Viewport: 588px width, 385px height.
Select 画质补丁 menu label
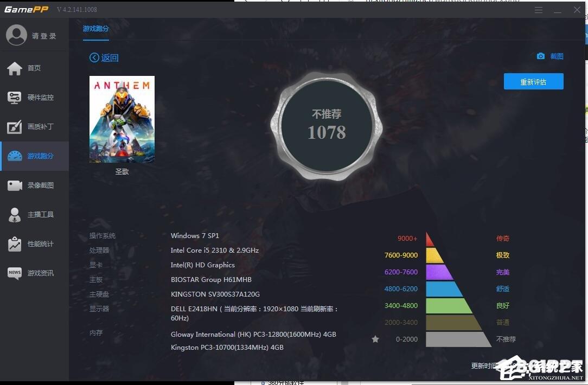point(41,127)
